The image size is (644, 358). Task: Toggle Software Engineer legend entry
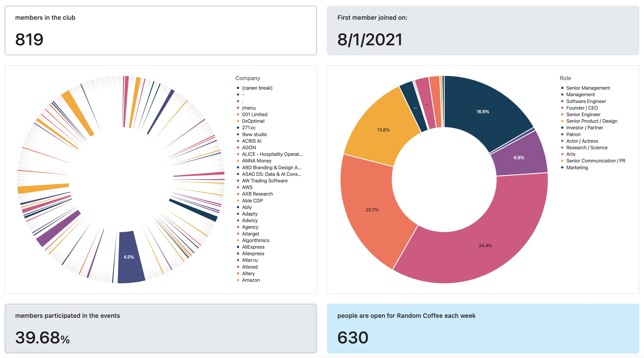583,101
